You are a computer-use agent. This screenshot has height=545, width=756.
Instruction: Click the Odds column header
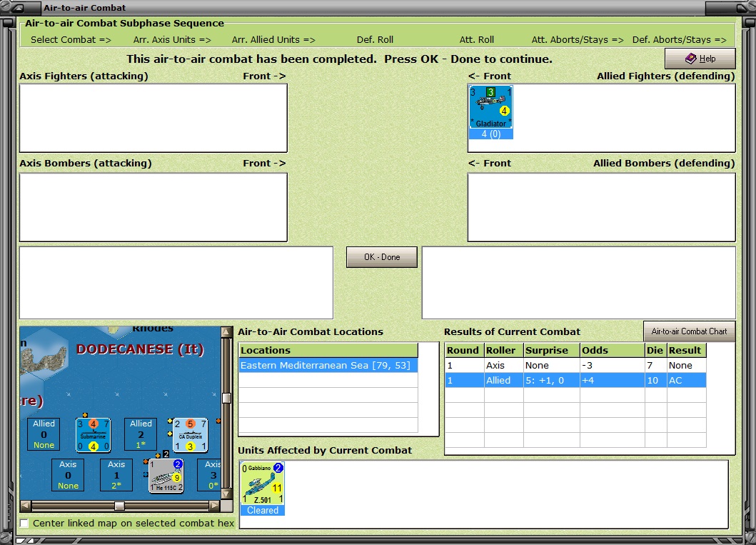612,350
